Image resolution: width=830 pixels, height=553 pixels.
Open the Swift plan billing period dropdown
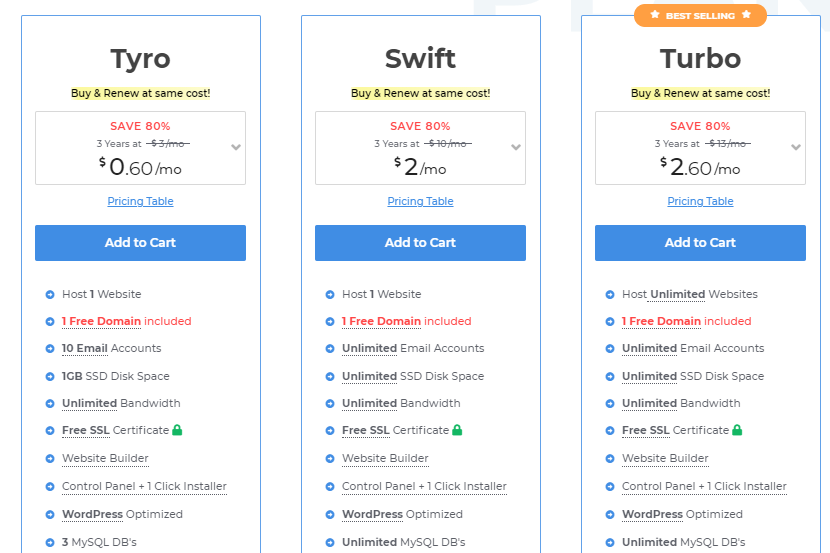click(x=516, y=147)
